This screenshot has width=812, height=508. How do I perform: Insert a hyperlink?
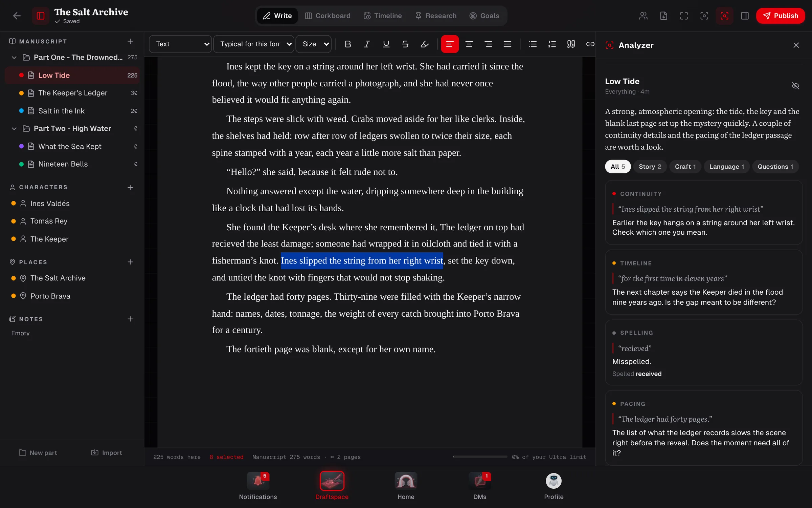590,44
